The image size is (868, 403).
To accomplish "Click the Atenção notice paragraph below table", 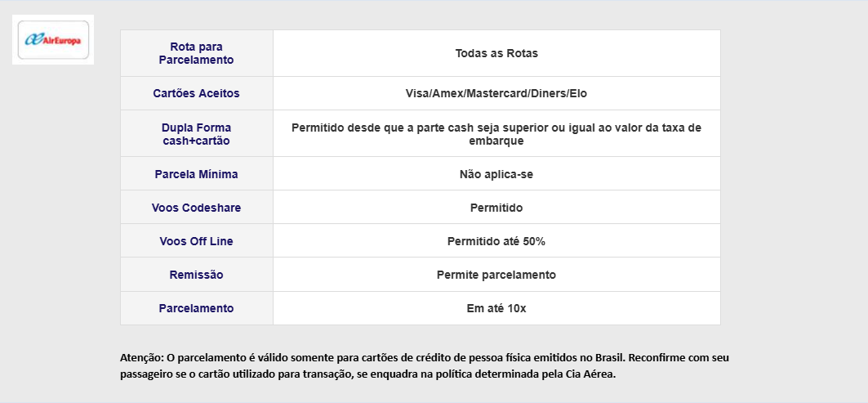I will pyautogui.click(x=425, y=366).
